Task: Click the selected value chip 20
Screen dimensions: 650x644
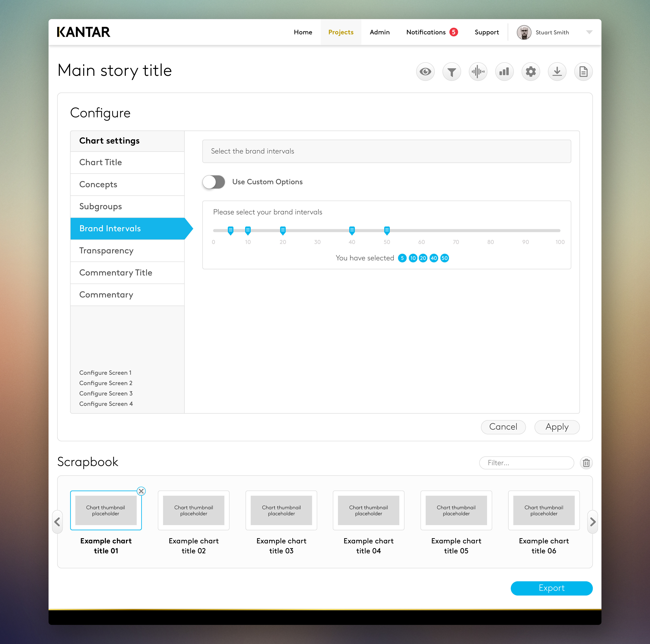Action: coord(423,258)
